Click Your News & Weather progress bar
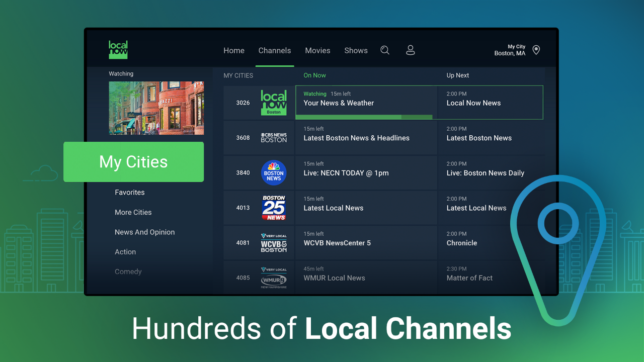The width and height of the screenshot is (644, 362). click(x=364, y=117)
